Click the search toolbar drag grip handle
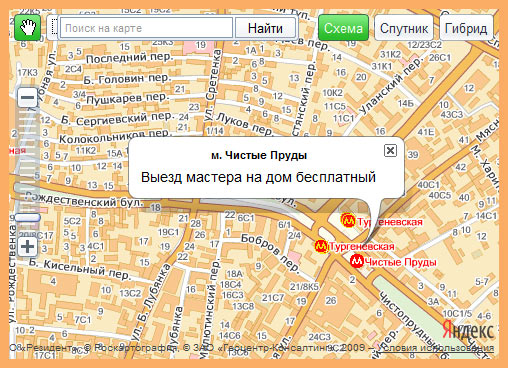The width and height of the screenshot is (508, 368). click(54, 28)
